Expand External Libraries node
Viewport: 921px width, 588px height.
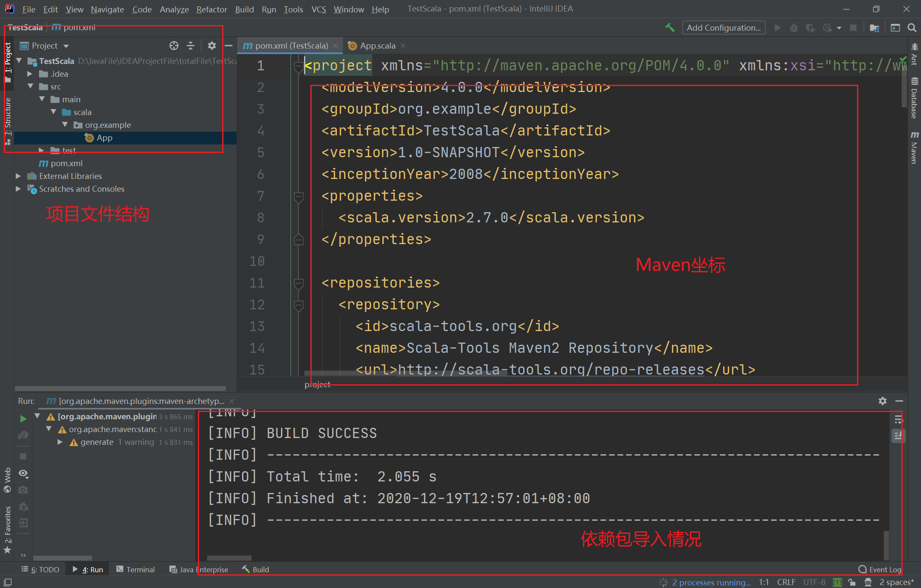coord(18,176)
